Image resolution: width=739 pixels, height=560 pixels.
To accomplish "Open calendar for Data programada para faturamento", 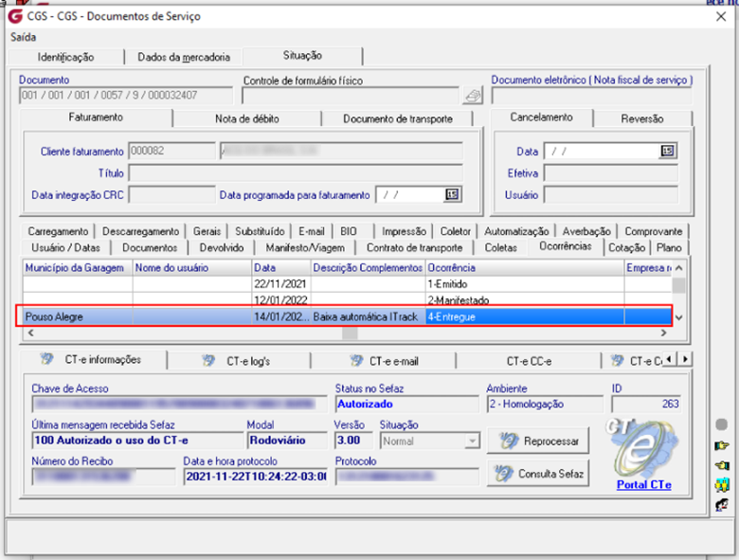I will tap(452, 194).
